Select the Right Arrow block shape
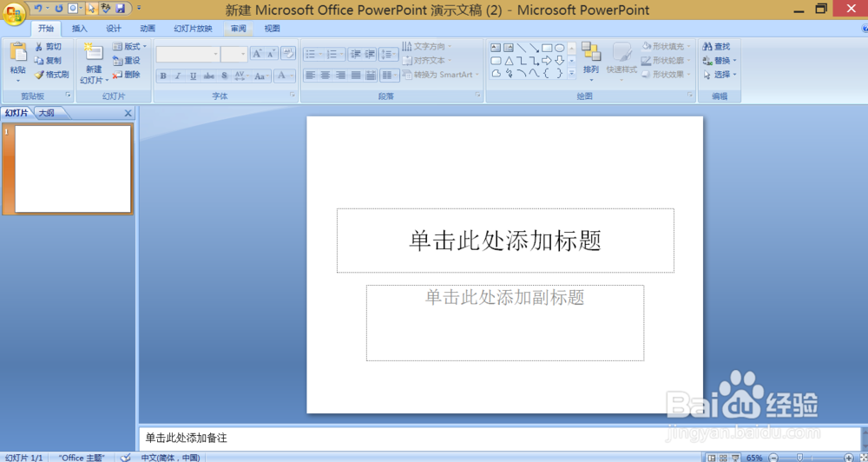 pyautogui.click(x=547, y=61)
